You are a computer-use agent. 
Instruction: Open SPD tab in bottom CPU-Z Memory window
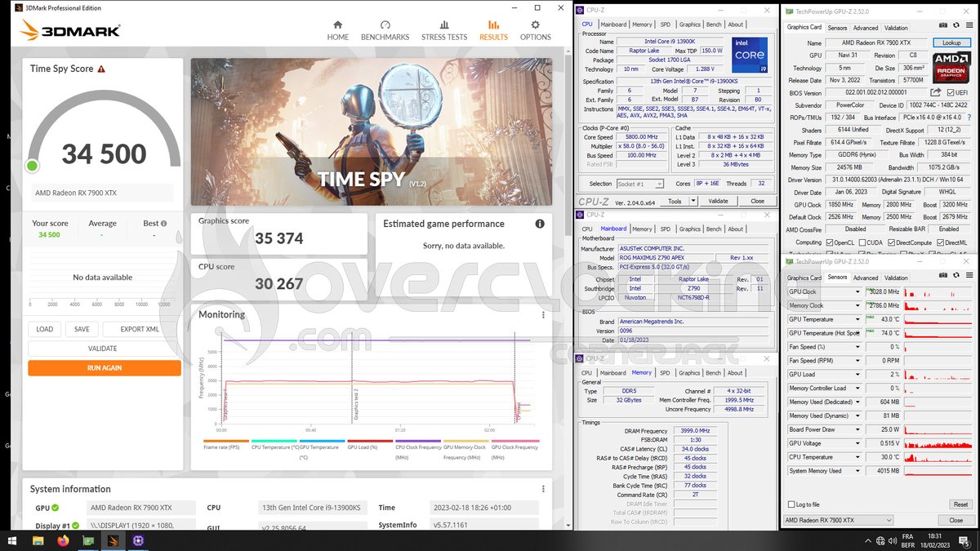(665, 373)
